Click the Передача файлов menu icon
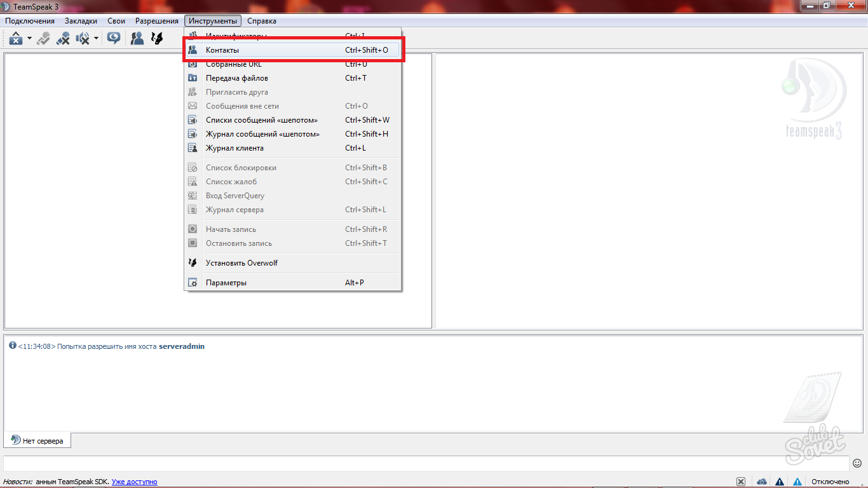This screenshot has height=488, width=868. [193, 78]
